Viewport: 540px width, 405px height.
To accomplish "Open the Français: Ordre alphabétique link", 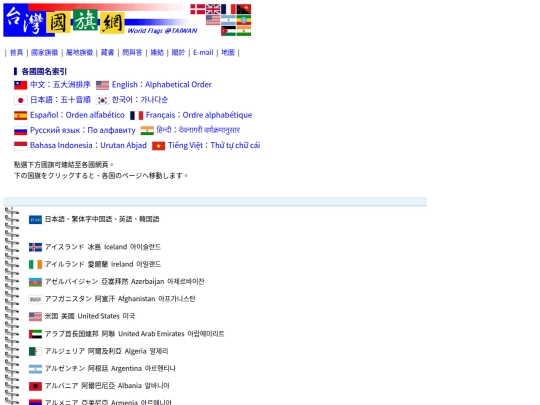I will [x=199, y=115].
